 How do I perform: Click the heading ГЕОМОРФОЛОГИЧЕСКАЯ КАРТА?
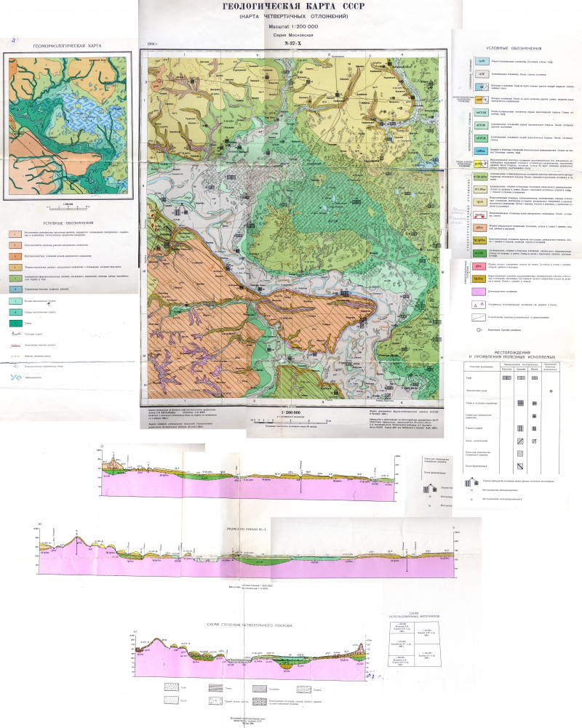click(x=68, y=46)
